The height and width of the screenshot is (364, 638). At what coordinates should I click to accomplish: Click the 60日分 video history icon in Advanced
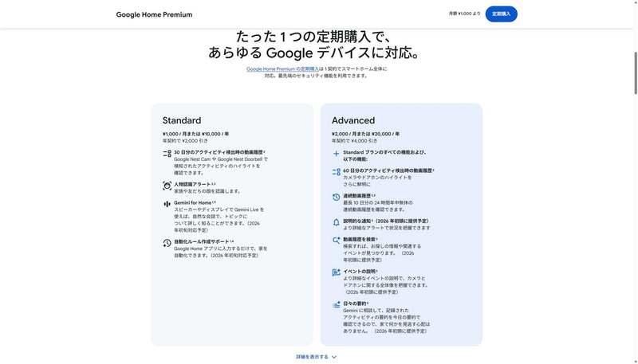point(336,172)
